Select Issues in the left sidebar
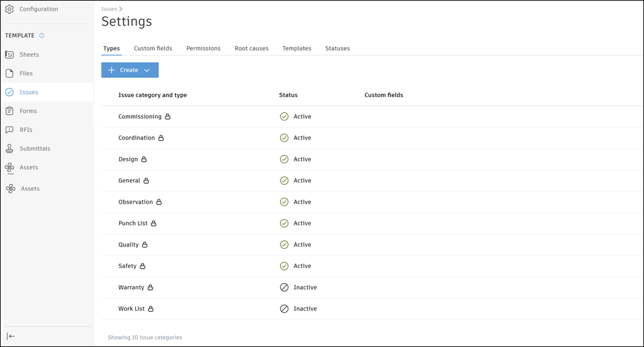 click(x=29, y=93)
